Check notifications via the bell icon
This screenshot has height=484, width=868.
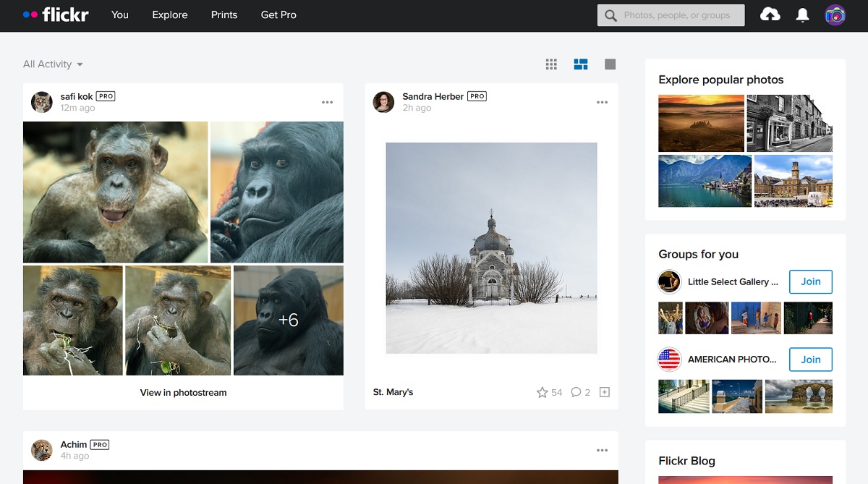click(x=801, y=14)
